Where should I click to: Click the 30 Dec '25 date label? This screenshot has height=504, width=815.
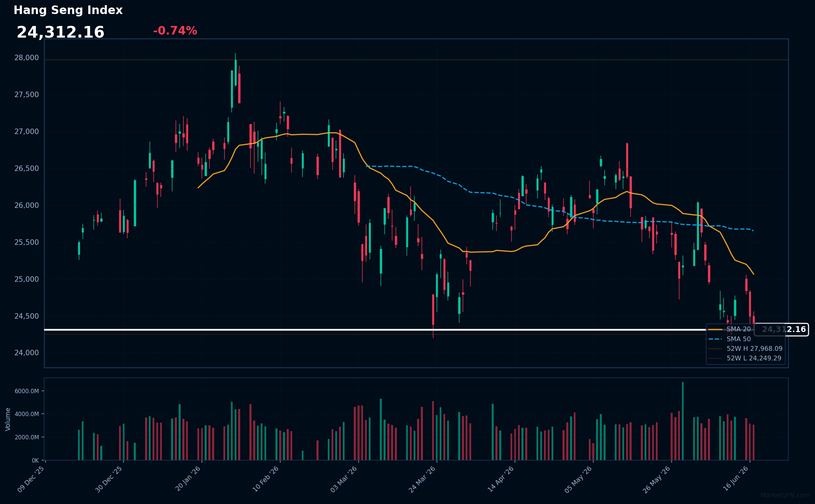pyautogui.click(x=109, y=479)
